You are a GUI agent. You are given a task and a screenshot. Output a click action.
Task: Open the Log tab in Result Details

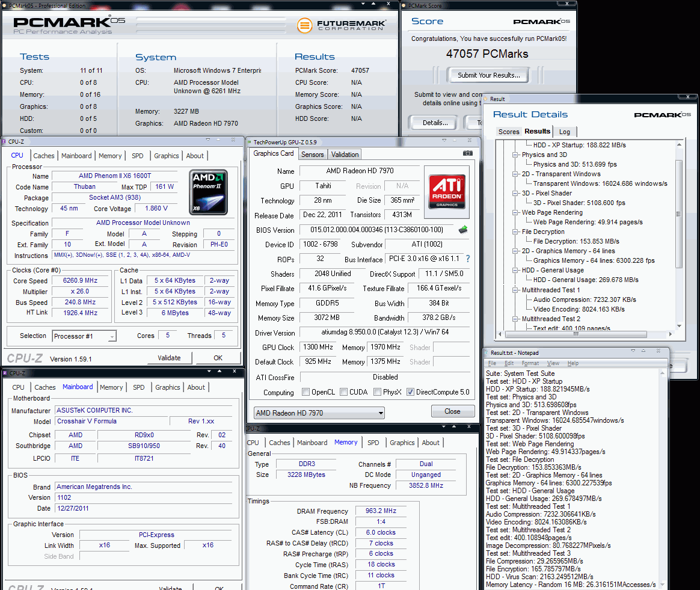click(565, 132)
